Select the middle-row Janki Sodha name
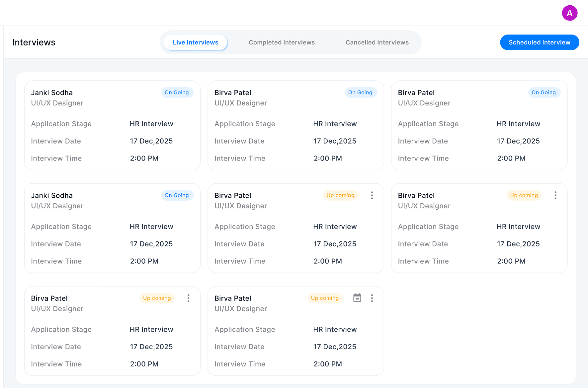 click(52, 195)
